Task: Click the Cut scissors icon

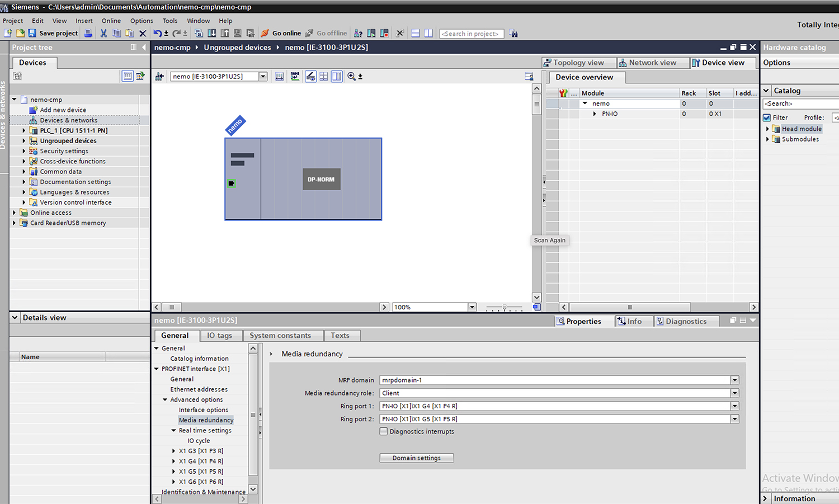Action: (103, 33)
